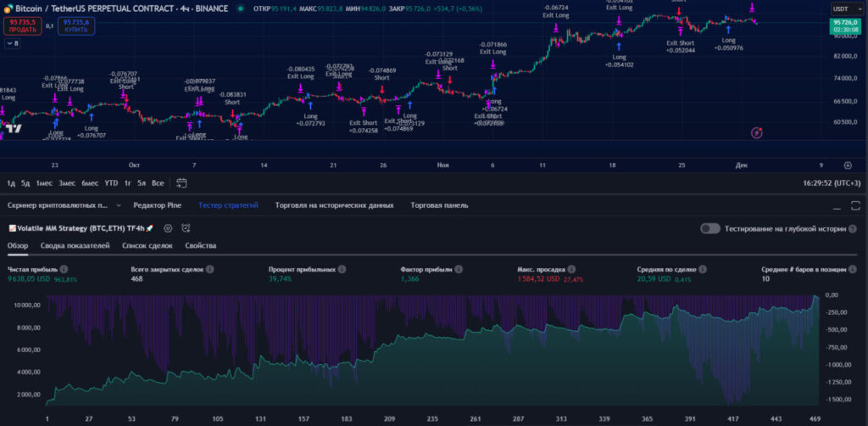Click the current price label 95 726,0
The height and width of the screenshot is (426, 868).
[845, 23]
